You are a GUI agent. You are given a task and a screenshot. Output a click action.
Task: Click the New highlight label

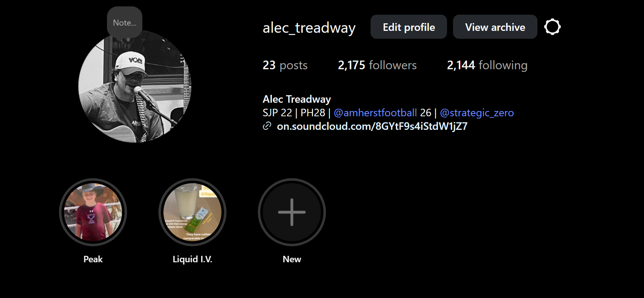coord(292,259)
